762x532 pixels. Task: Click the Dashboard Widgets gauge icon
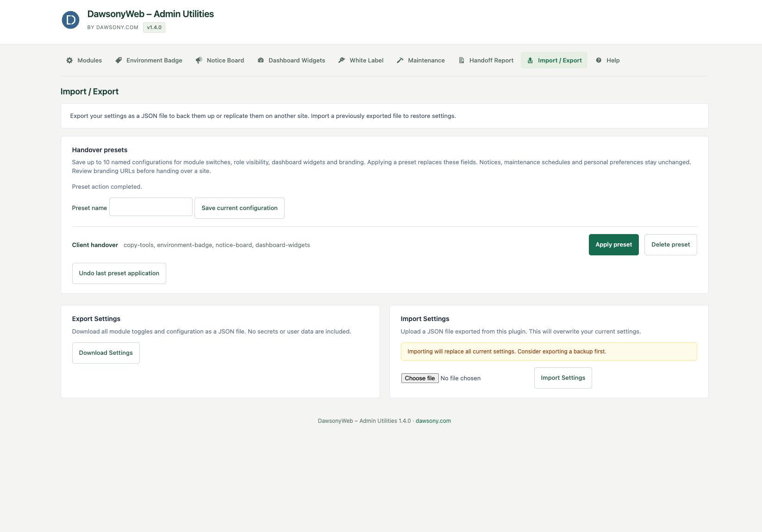click(x=261, y=60)
